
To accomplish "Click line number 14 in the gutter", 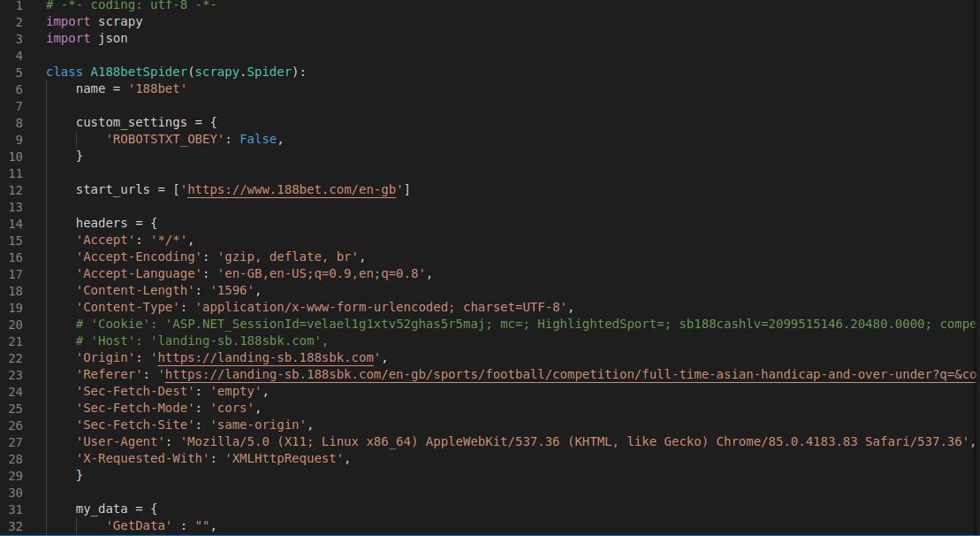I will point(16,224).
